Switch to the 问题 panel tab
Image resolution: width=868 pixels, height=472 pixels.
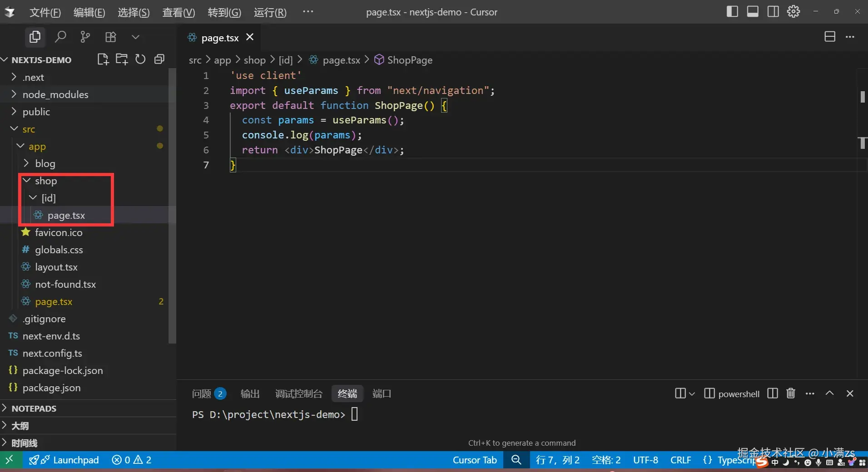click(202, 393)
